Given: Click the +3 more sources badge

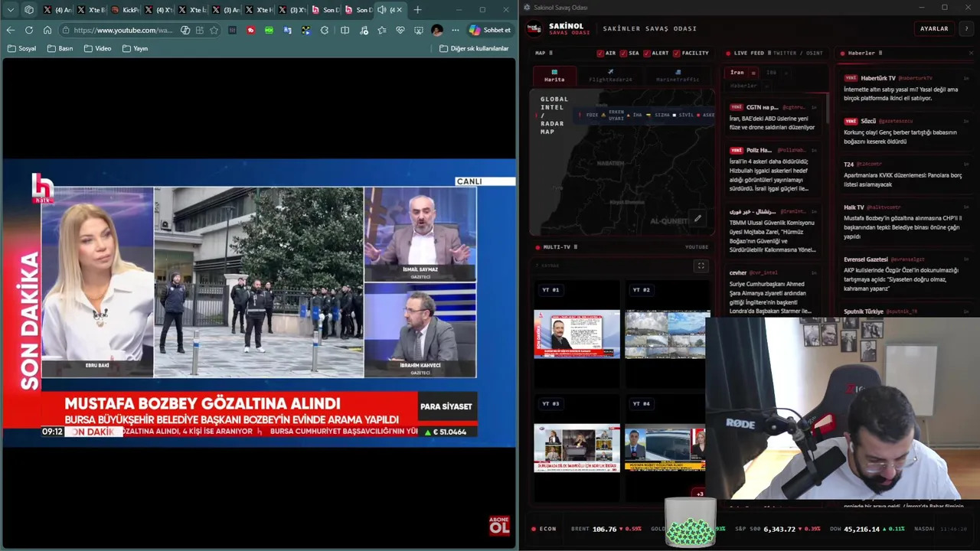Looking at the screenshot, I should pos(698,494).
